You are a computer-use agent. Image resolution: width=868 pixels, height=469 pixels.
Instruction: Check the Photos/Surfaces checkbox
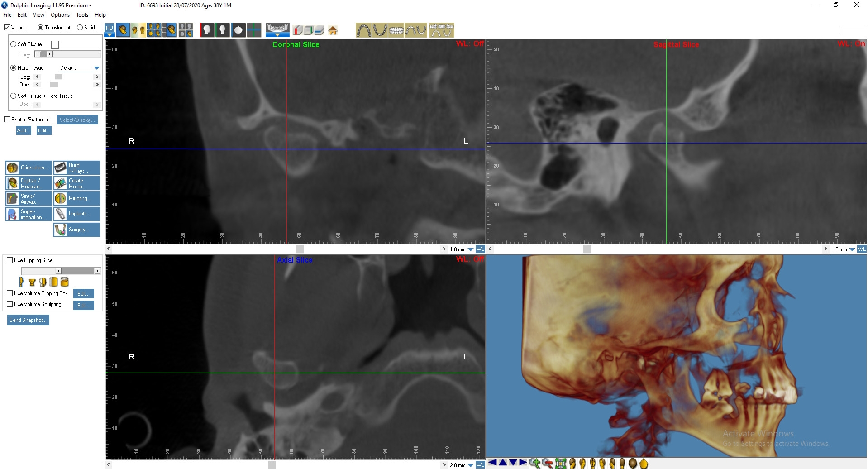pyautogui.click(x=7, y=120)
